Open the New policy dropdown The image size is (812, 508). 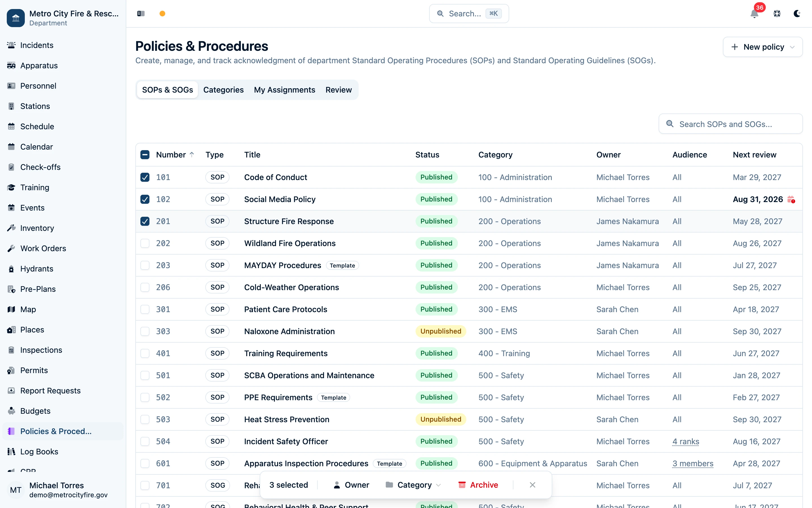click(x=762, y=47)
